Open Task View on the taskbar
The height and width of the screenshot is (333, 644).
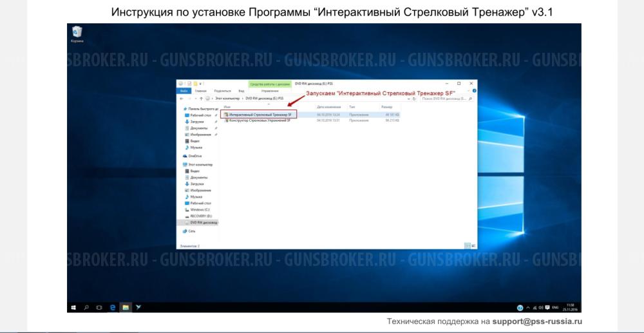click(x=99, y=307)
